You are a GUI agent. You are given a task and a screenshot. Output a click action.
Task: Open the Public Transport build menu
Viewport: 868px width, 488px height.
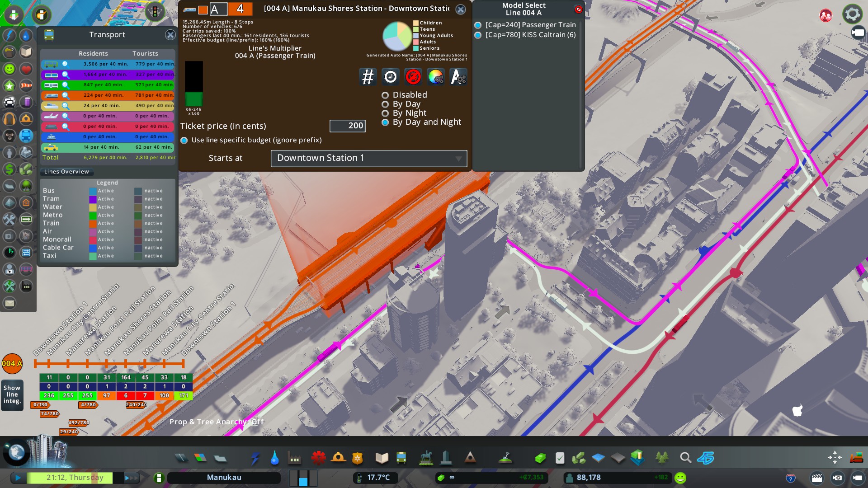[401, 458]
